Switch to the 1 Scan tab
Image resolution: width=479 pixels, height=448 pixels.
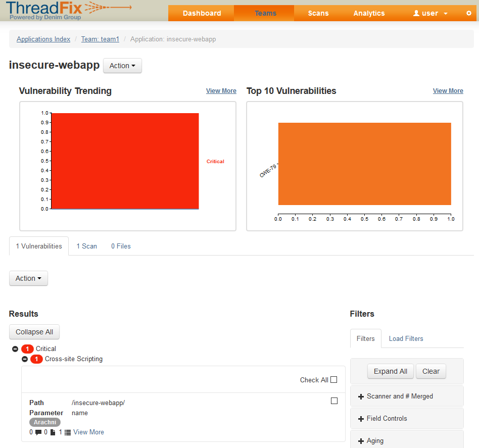tap(86, 246)
